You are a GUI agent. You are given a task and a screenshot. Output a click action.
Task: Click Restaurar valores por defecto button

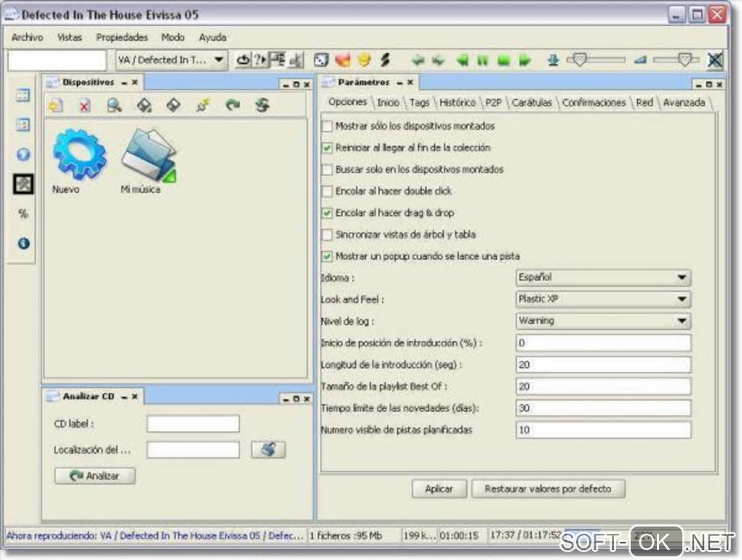[x=548, y=489]
